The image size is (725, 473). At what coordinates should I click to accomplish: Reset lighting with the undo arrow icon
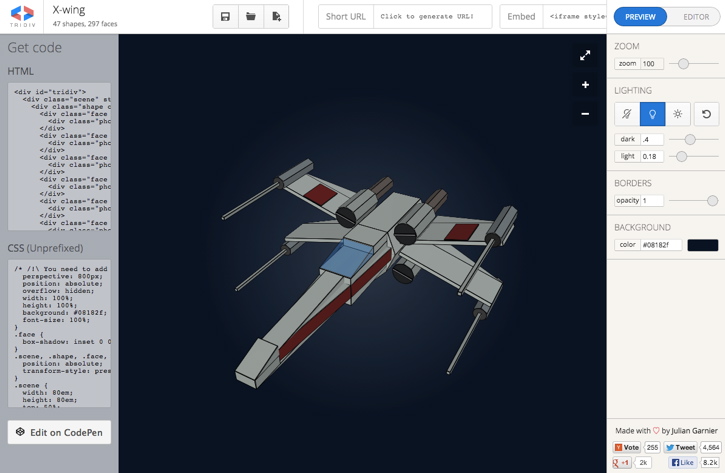tap(706, 114)
